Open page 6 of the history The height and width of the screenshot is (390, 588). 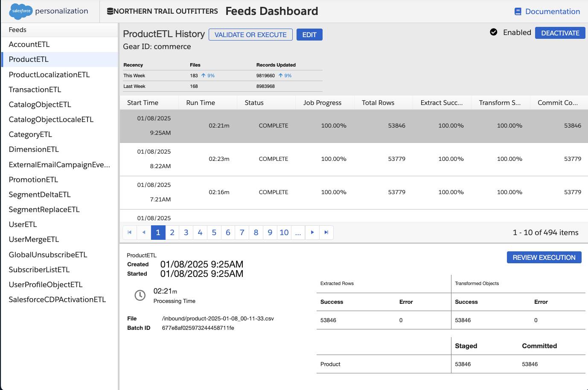click(228, 232)
